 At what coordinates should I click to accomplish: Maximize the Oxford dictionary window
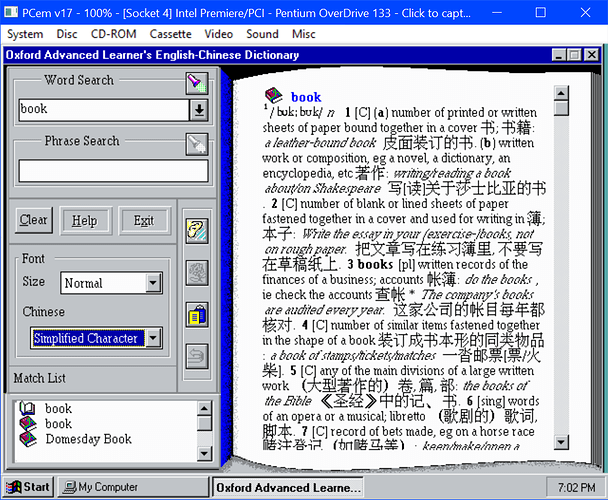[574, 55]
